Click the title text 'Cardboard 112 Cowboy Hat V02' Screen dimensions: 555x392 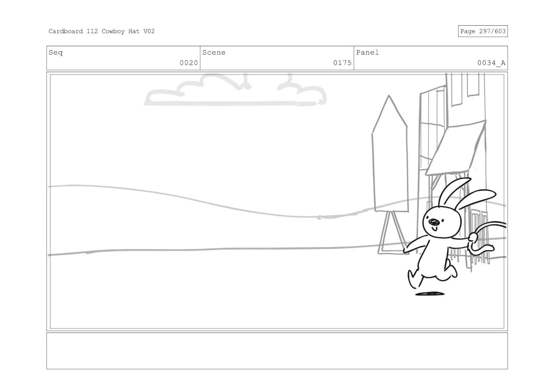(x=102, y=31)
